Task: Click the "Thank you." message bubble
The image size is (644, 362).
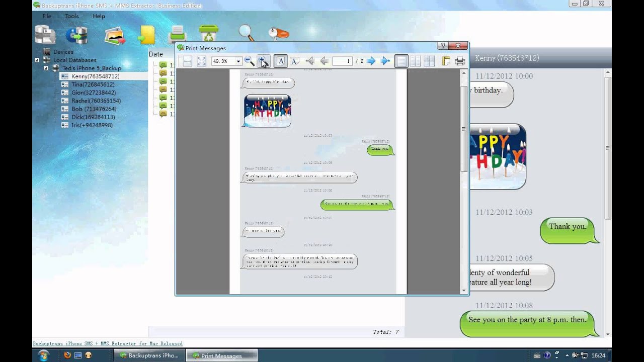Action: [x=569, y=230]
